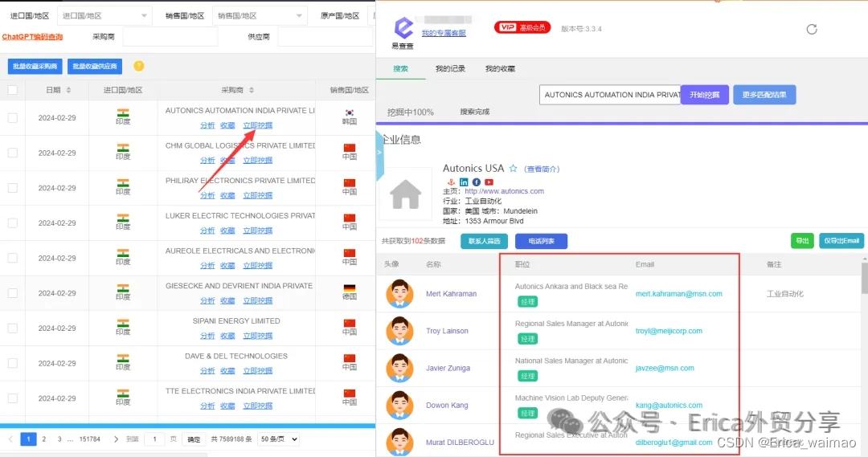
Task: Check the LUKER ELECTRIC TECHNOLOGIES row checkbox
Action: (13, 223)
